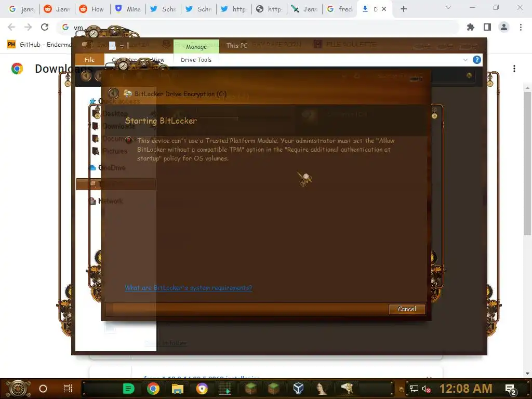Open new Chrome tab
This screenshot has height=399, width=532.
pyautogui.click(x=403, y=9)
